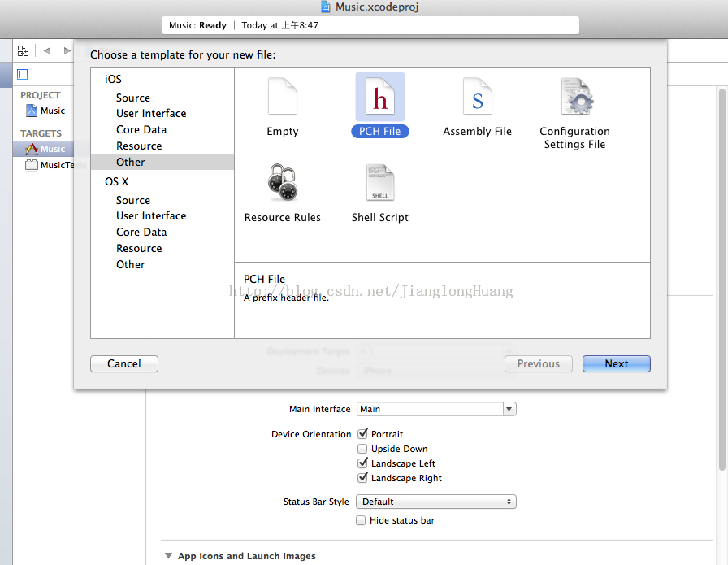Image resolution: width=728 pixels, height=565 pixels.
Task: Select Music project blueprint icon
Action: pos(32,111)
